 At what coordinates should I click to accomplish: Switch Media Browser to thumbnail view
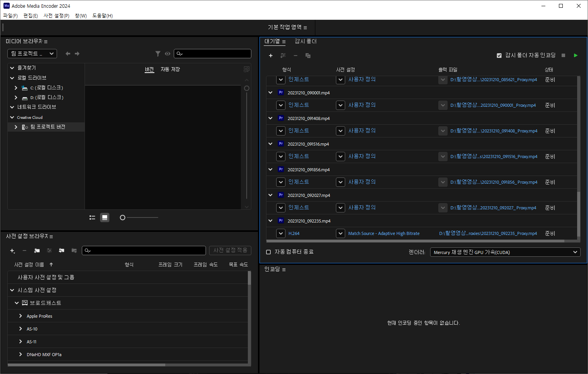[105, 217]
